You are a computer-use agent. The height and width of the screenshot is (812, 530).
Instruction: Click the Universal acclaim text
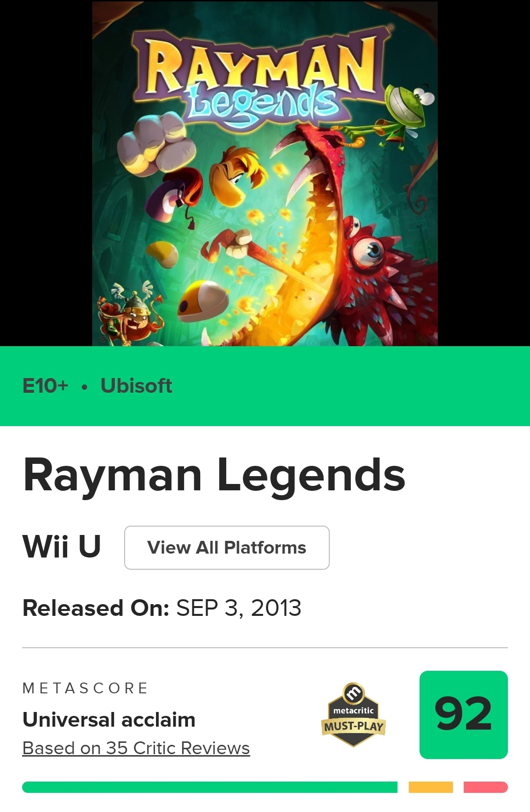coord(109,719)
